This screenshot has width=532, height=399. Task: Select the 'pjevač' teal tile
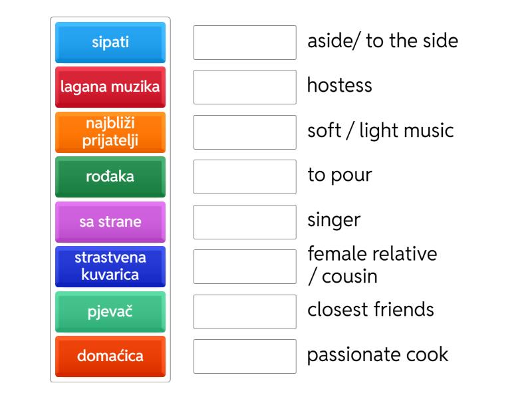point(110,311)
